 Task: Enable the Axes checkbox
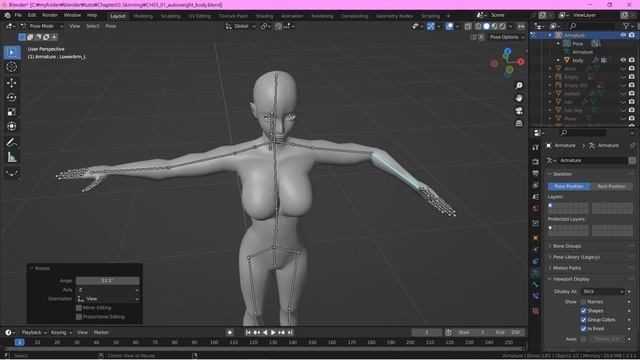coord(583,339)
